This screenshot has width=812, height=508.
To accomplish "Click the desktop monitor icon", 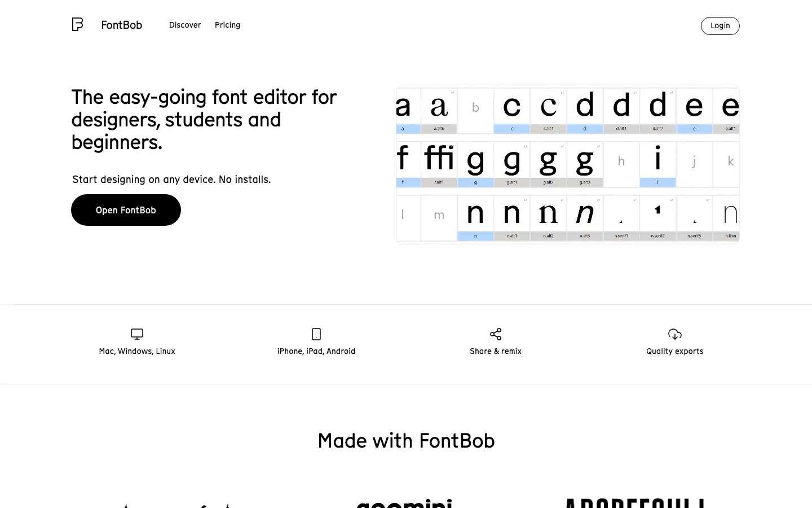I will 137,334.
